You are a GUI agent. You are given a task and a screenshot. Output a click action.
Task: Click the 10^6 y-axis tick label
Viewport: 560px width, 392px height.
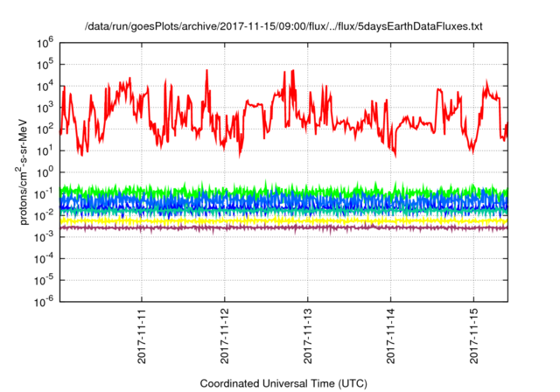(x=45, y=43)
